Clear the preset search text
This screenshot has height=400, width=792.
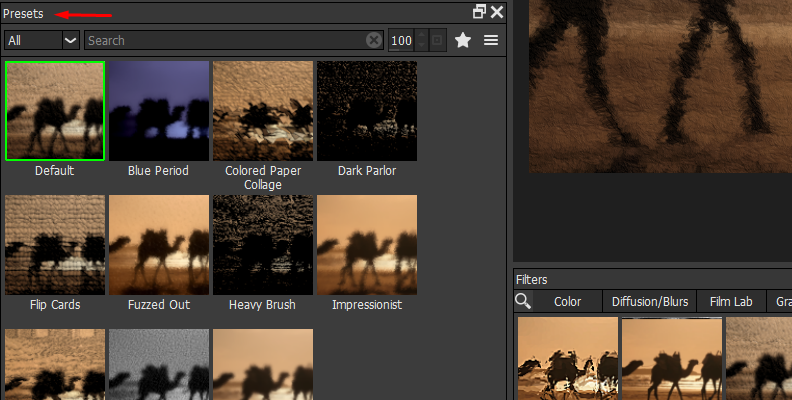pos(374,40)
